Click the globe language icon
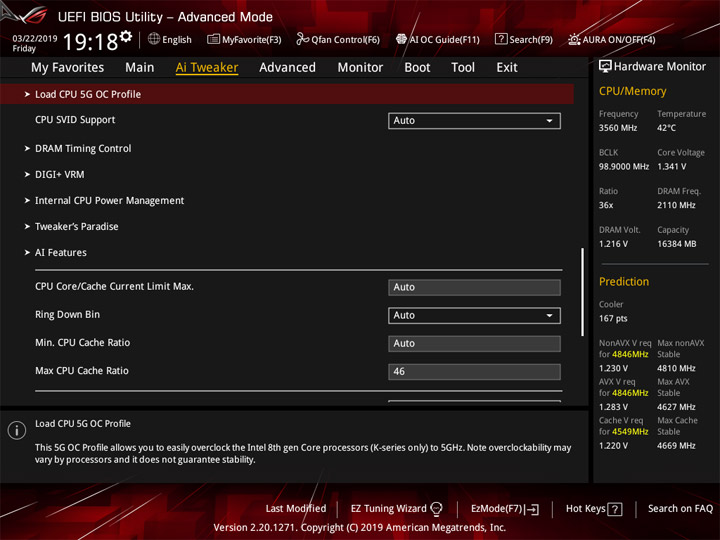This screenshot has width=720, height=540. [x=154, y=39]
